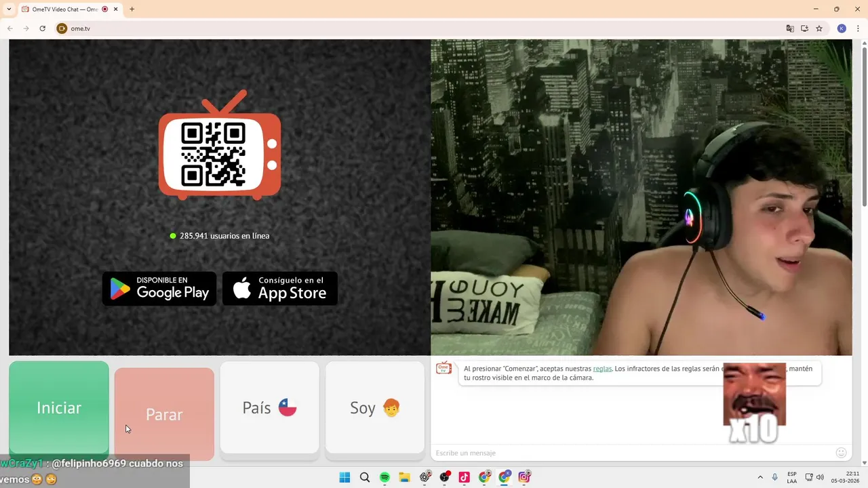Reload the page with the refresh icon
Screen dimensions: 868x488
42,28
